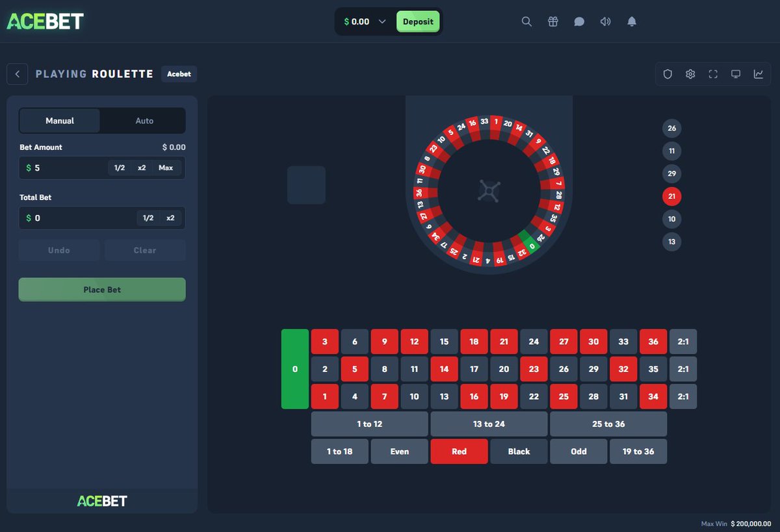Select number 3 on the board
780x532 pixels.
pos(325,342)
